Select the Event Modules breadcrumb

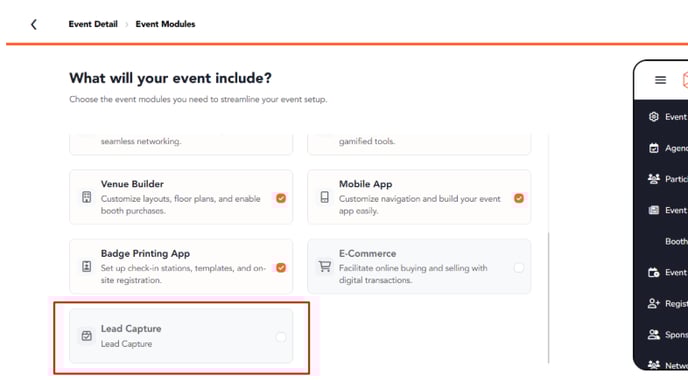[x=165, y=24]
